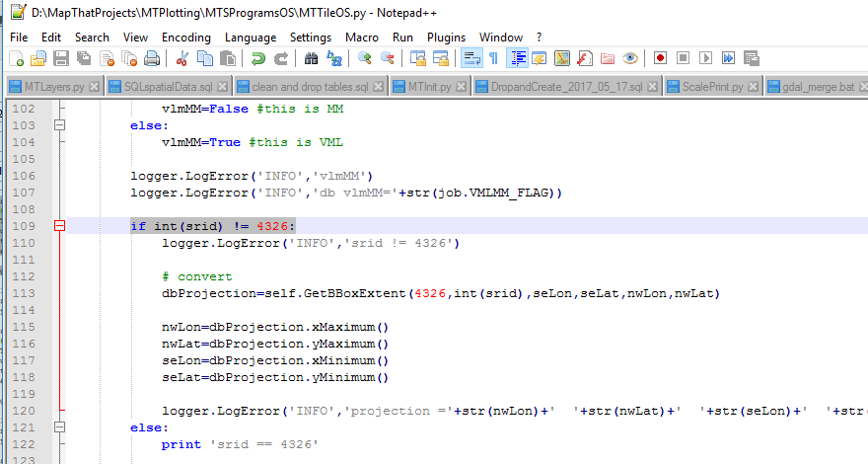This screenshot has width=868, height=464.
Task: Close the ScalePrint.py tab
Action: 753,87
